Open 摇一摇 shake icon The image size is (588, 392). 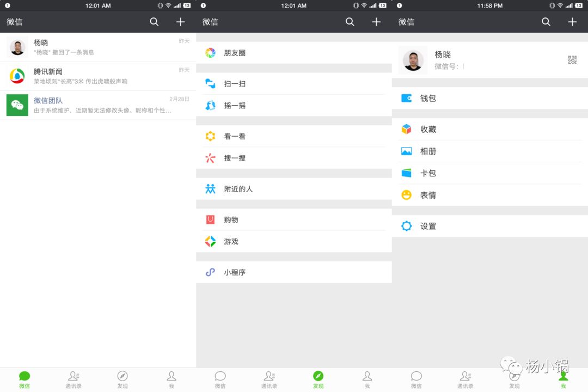(210, 106)
